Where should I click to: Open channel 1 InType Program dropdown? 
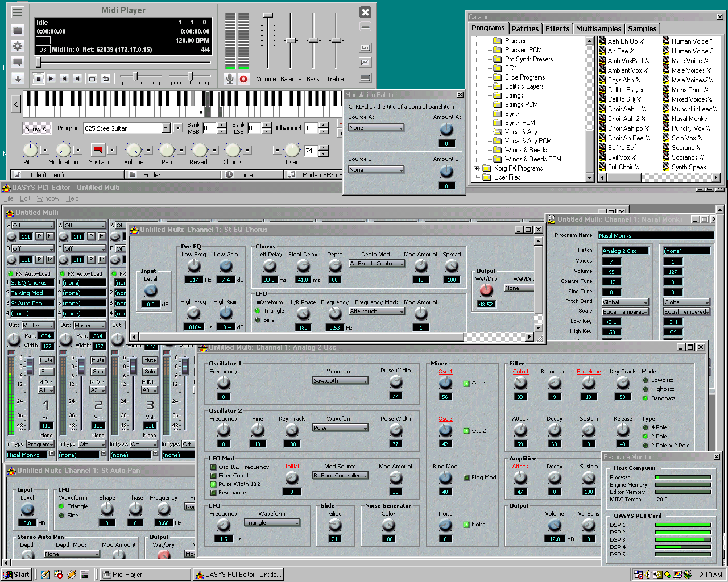40,444
